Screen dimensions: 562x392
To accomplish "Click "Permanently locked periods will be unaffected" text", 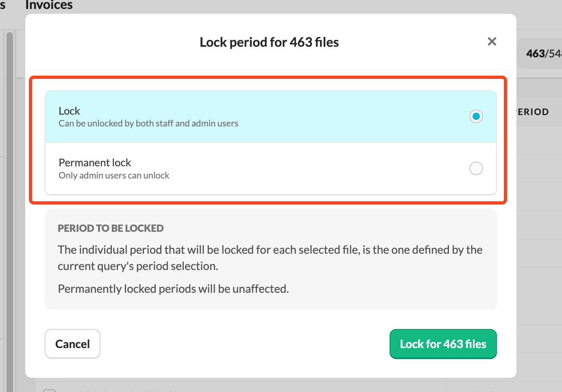I will click(173, 289).
